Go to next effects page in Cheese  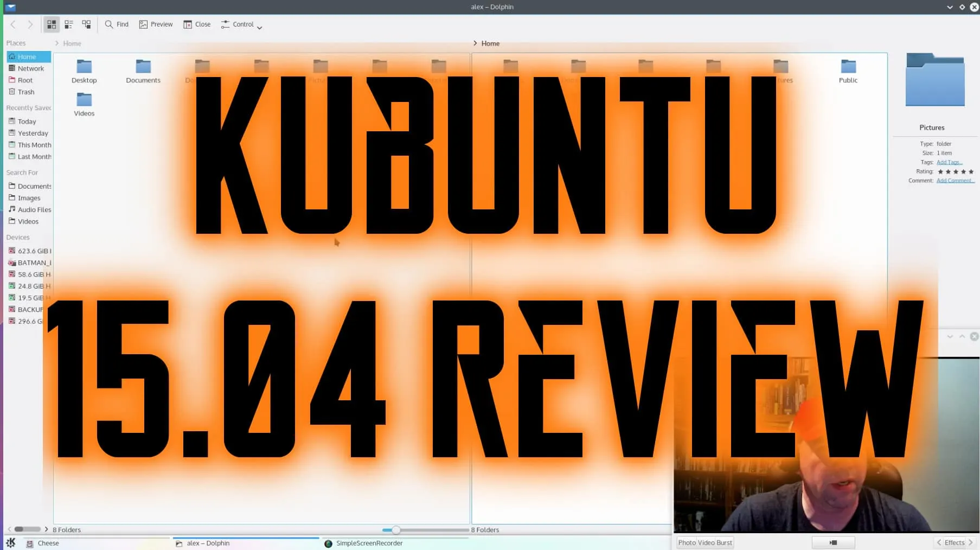pyautogui.click(x=971, y=542)
